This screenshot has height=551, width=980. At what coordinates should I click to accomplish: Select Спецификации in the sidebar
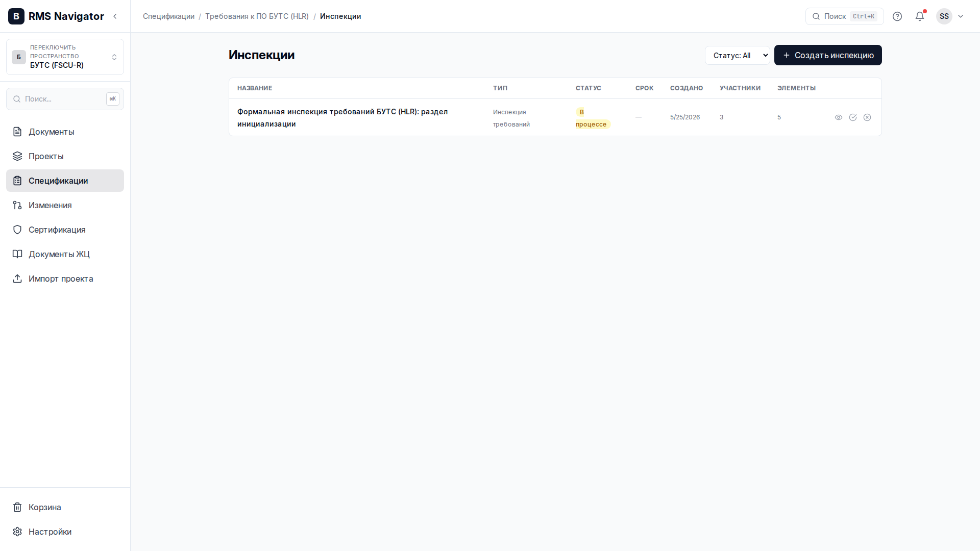[x=65, y=181]
